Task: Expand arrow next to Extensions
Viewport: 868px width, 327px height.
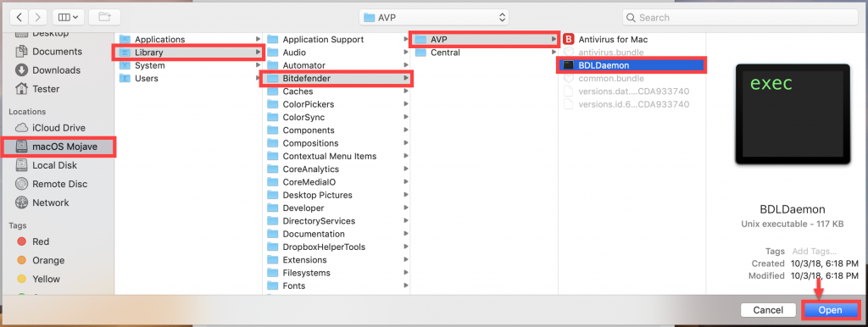Action: 406,260
